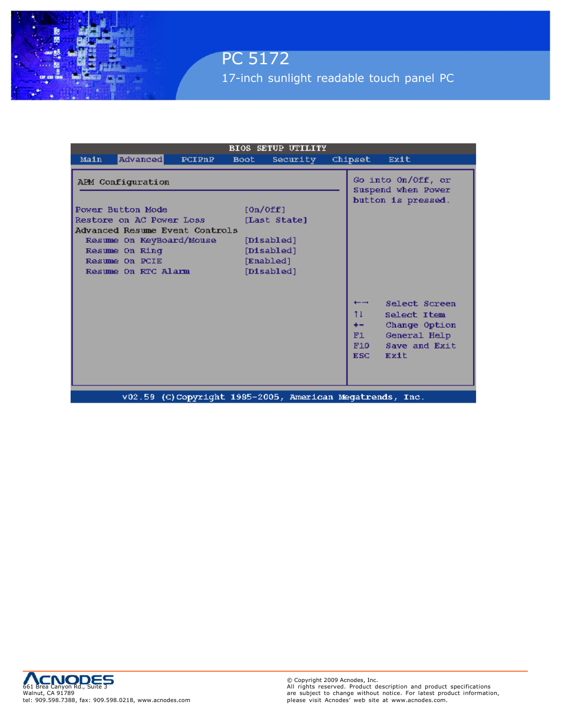Change the [Last State] option value
The height and width of the screenshot is (728, 562).
pyautogui.click(x=276, y=220)
